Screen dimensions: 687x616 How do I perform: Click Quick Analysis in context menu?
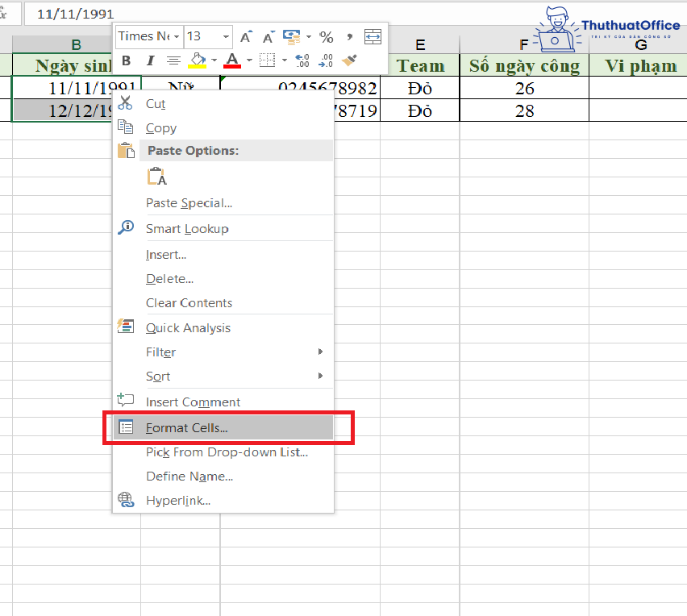click(187, 327)
